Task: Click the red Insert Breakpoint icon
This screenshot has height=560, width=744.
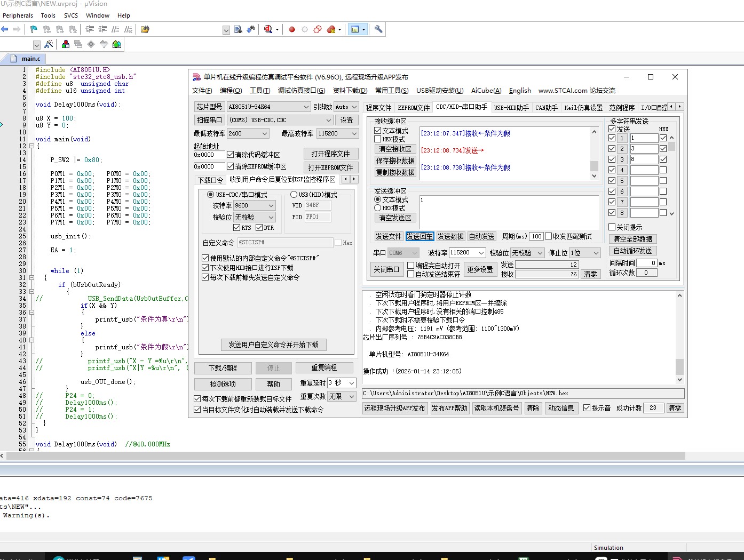Action: (292, 29)
